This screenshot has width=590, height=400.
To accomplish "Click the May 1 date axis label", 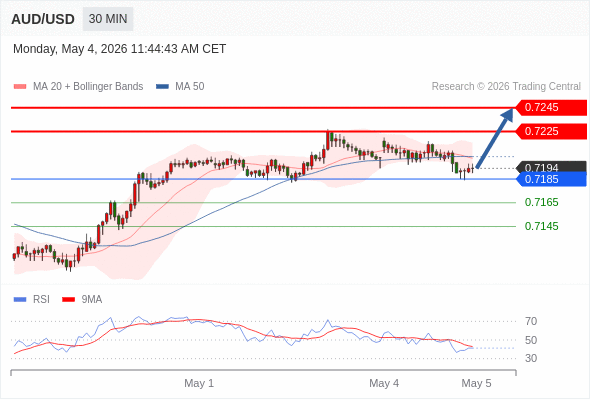I will [x=199, y=383].
